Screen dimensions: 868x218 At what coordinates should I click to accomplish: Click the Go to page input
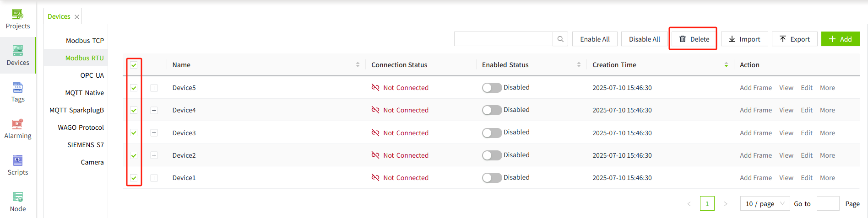[x=828, y=204]
